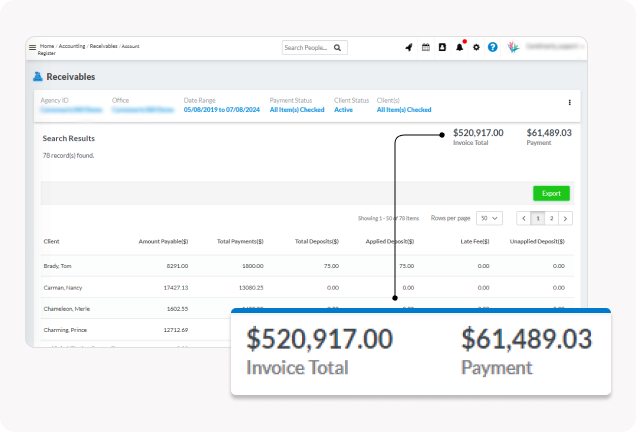Screen dimensions: 636x432
Task: Click the search magnifier icon
Action: pos(337,48)
